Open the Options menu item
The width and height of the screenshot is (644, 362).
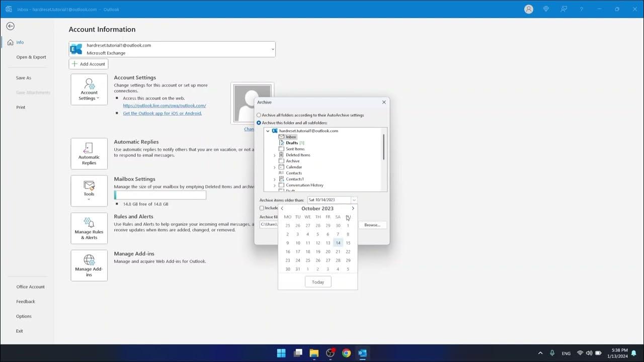23,316
